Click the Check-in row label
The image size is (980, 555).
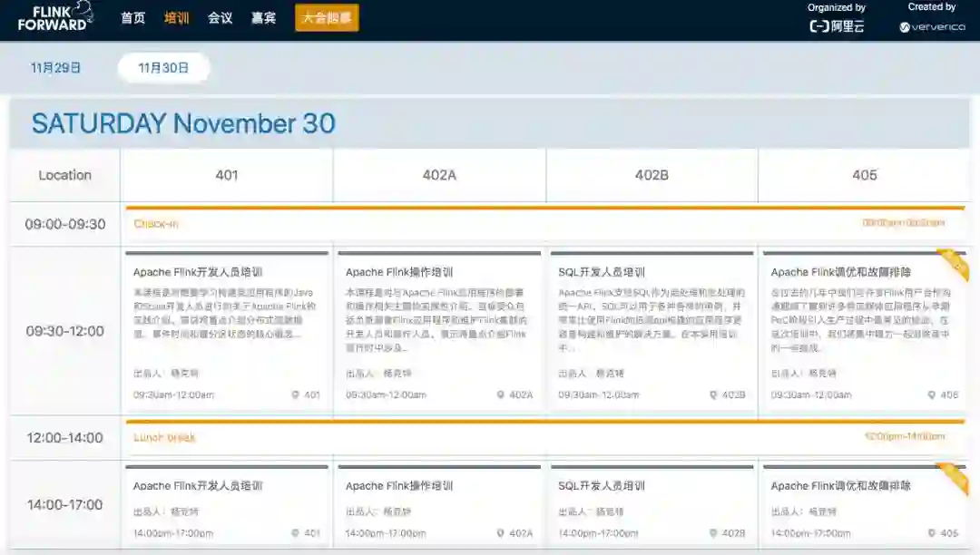click(x=156, y=223)
